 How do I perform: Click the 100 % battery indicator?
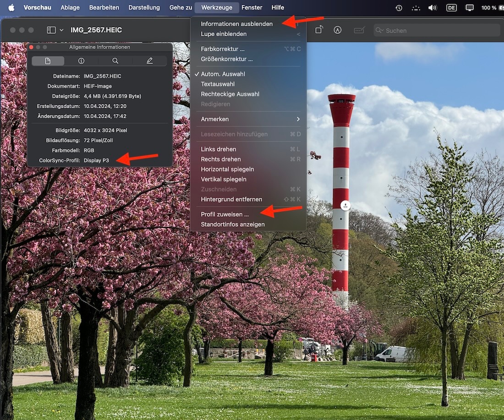pyautogui.click(x=492, y=8)
